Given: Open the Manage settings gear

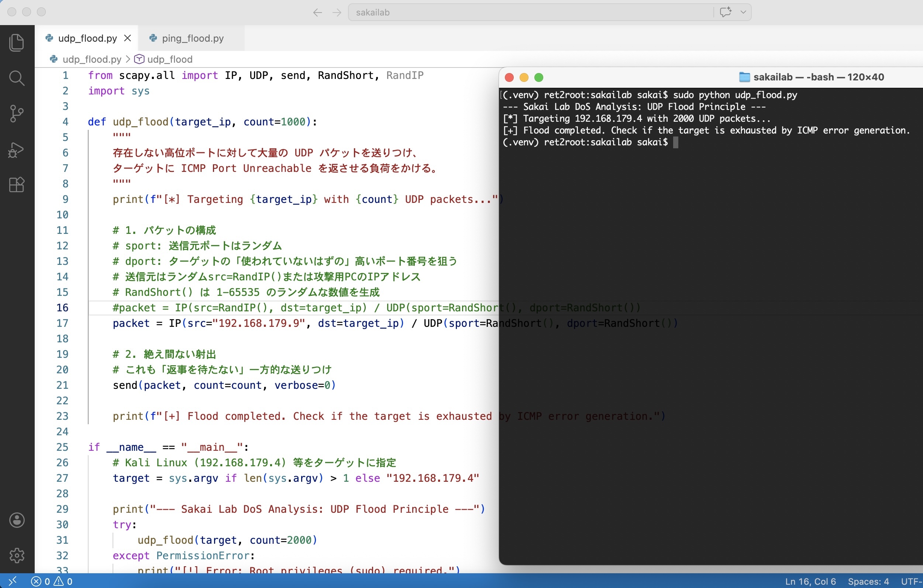Looking at the screenshot, I should pos(17,556).
